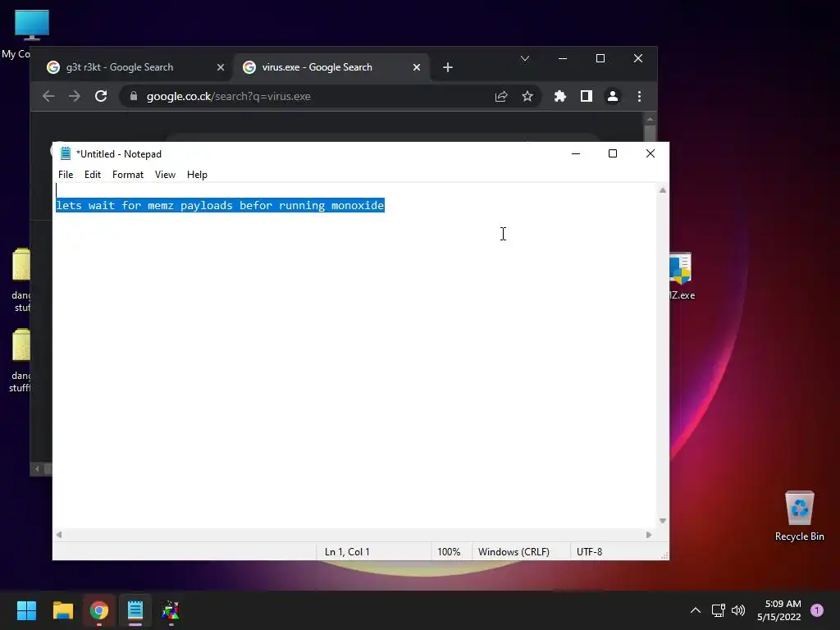Image resolution: width=840 pixels, height=630 pixels.
Task: Open the Windows Start menu
Action: tap(26, 610)
